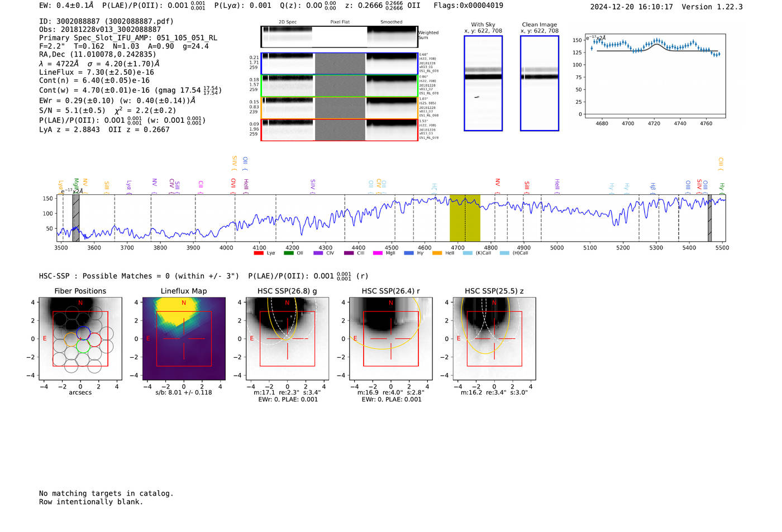Click the (H)CaII legend swatch

pyautogui.click(x=505, y=253)
